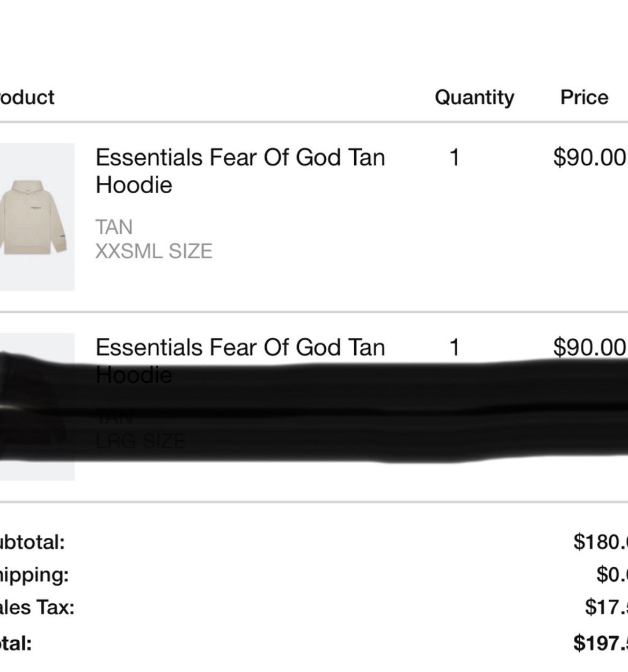Image resolution: width=628 pixels, height=672 pixels.
Task: Select the Price column header
Action: (x=585, y=97)
